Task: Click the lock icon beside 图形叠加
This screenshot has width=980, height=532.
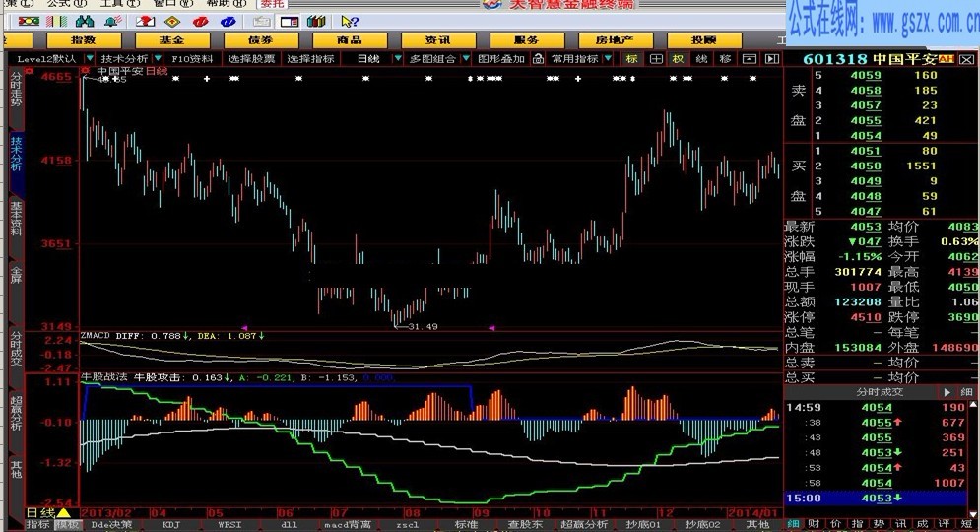Action: [x=536, y=59]
